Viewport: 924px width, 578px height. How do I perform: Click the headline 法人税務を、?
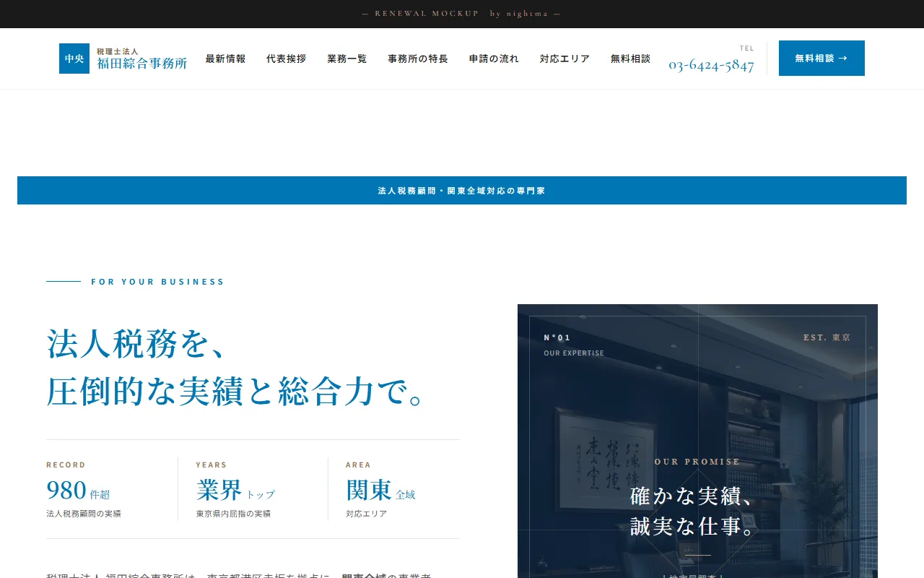pyautogui.click(x=137, y=343)
